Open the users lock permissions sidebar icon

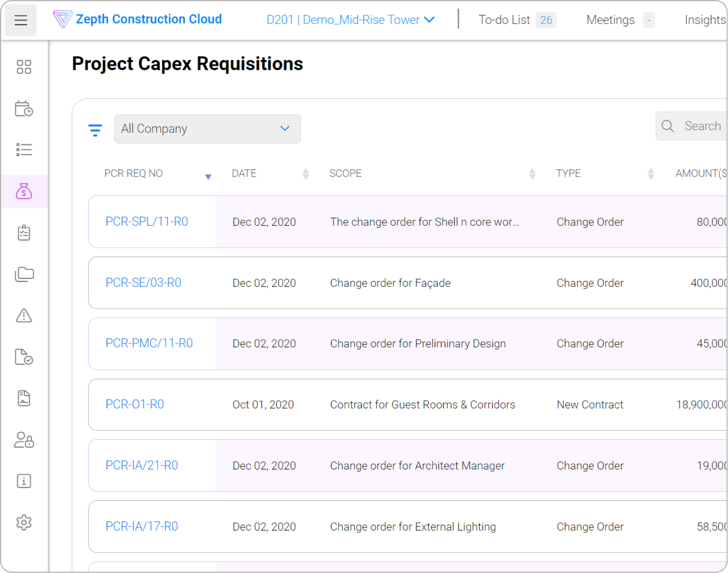pos(24,440)
